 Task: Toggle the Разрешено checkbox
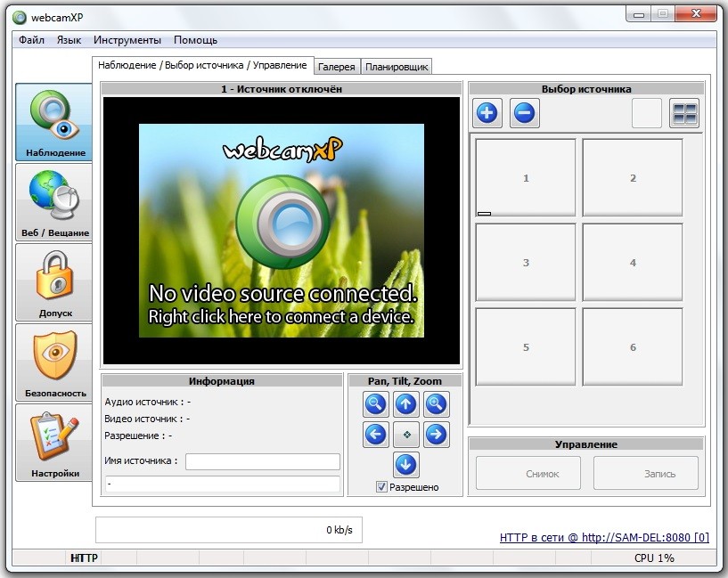(x=382, y=487)
